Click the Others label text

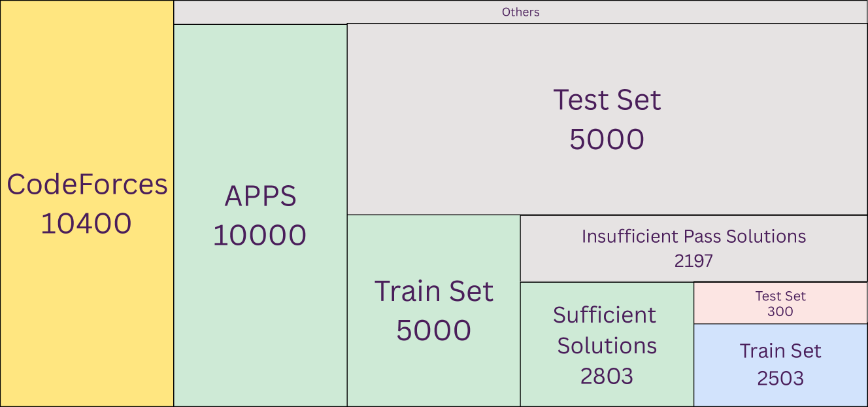click(x=521, y=12)
